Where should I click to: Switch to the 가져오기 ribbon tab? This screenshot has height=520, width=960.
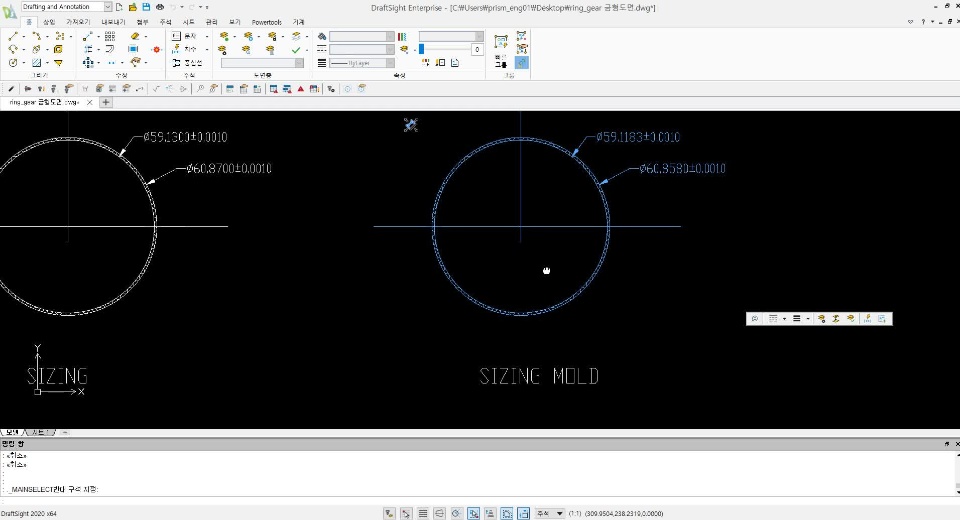[x=78, y=22]
